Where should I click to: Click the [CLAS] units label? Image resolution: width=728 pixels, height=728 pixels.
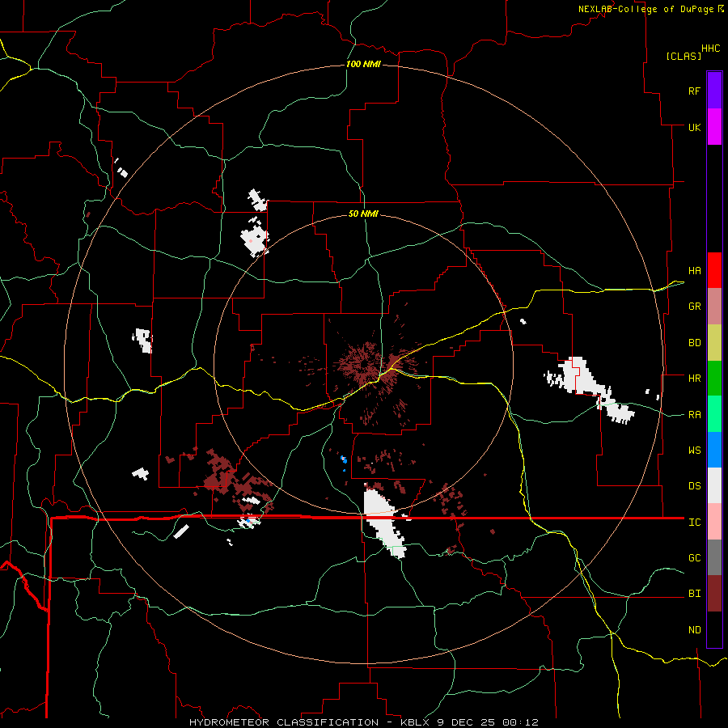tap(684, 56)
